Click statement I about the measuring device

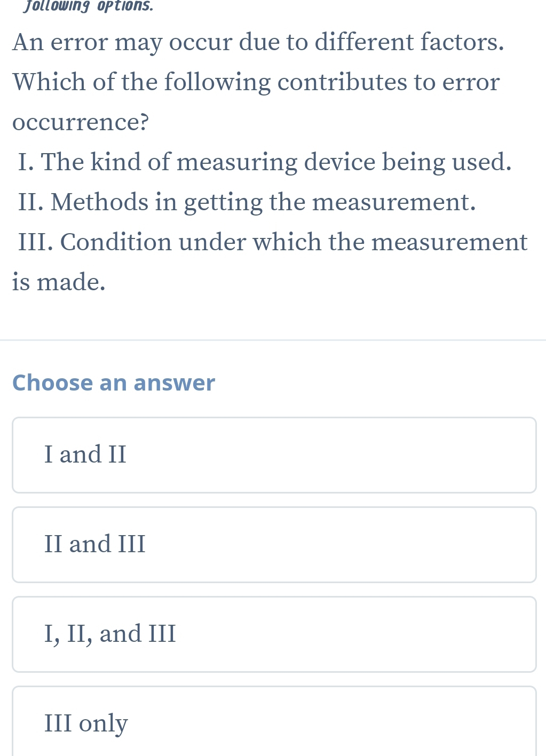265,162
